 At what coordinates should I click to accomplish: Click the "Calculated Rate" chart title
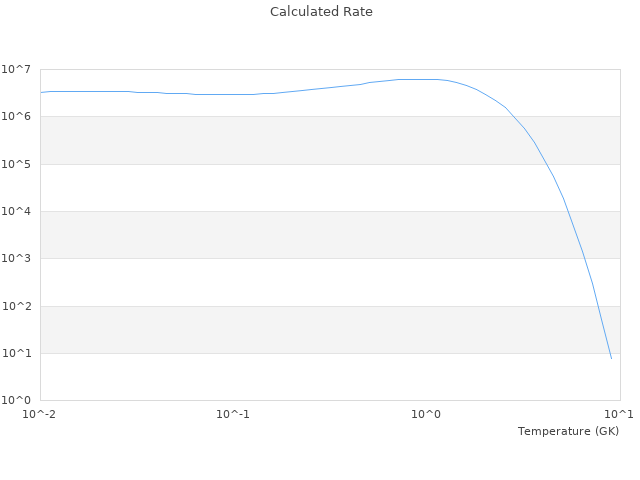coord(320,12)
